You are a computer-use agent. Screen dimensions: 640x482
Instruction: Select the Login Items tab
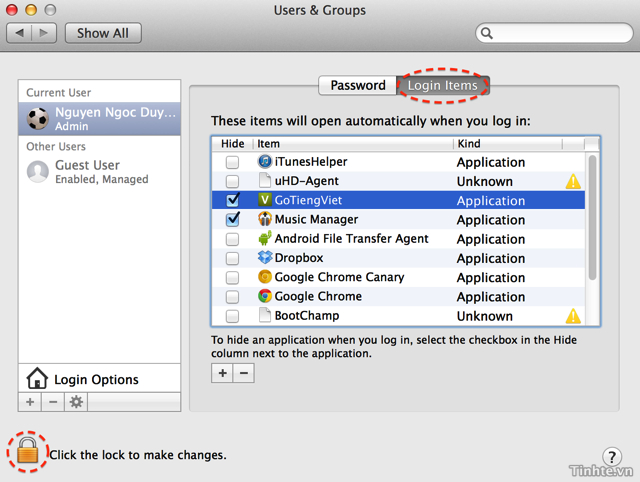(443, 85)
